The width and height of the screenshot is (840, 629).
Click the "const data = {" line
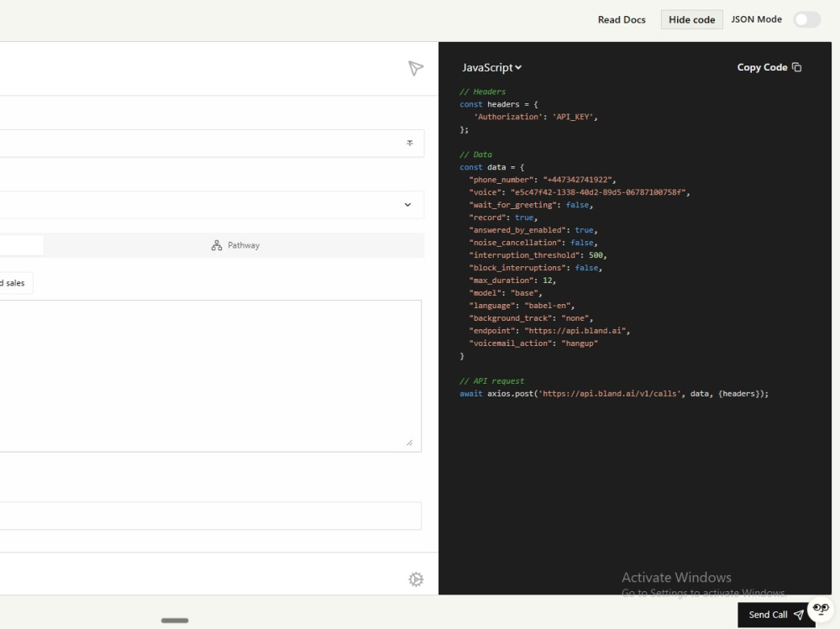tap(491, 167)
